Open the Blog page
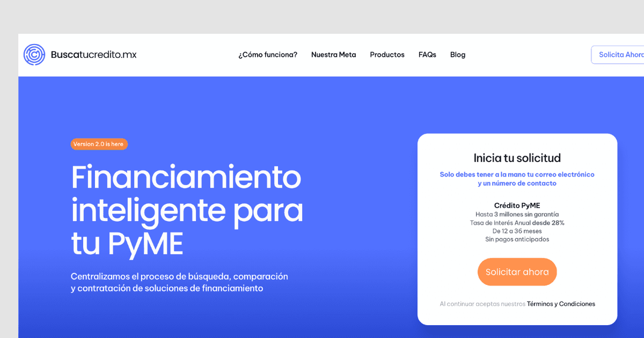This screenshot has height=338, width=644. click(x=458, y=55)
